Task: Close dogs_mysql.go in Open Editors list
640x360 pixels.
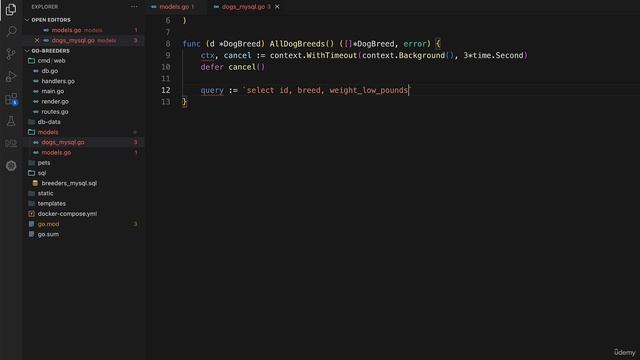Action: click(37, 40)
